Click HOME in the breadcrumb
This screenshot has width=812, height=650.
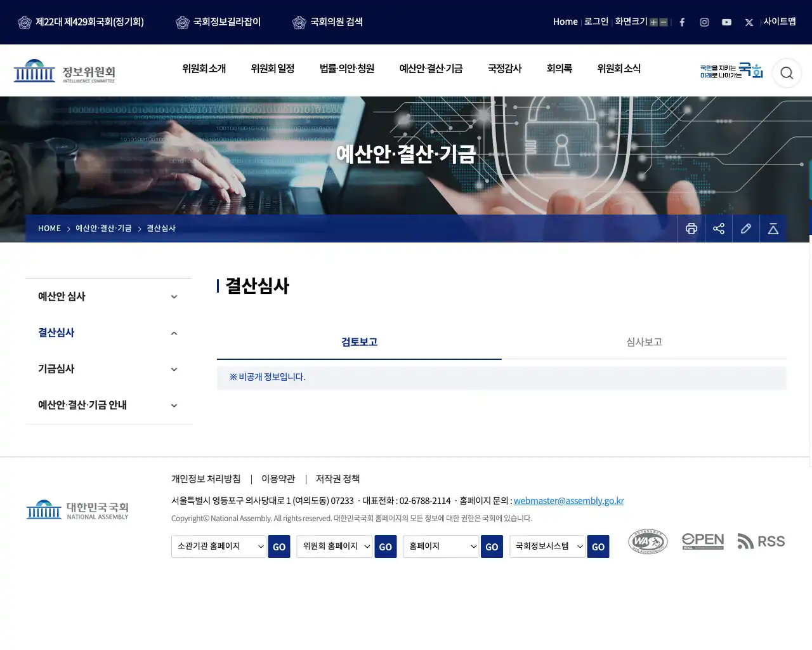click(49, 229)
